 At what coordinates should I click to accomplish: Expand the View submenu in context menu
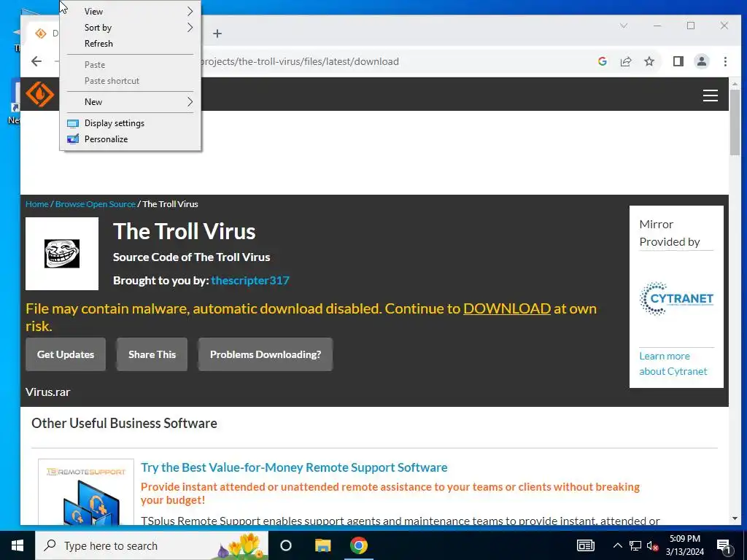[130, 12]
